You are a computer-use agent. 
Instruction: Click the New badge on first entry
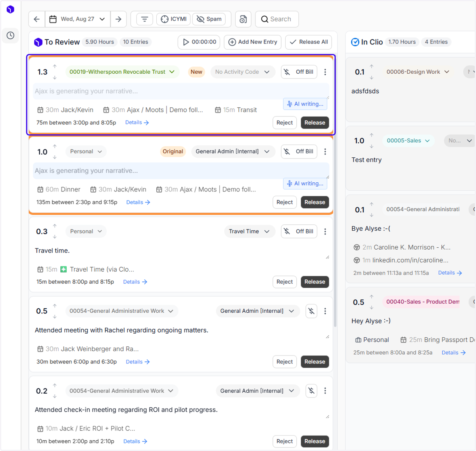(196, 72)
